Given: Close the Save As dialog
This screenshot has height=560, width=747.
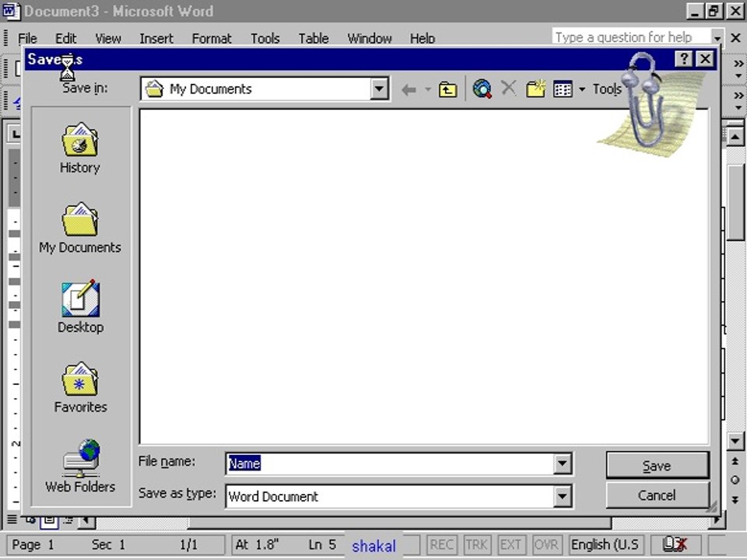Looking at the screenshot, I should click(x=705, y=58).
